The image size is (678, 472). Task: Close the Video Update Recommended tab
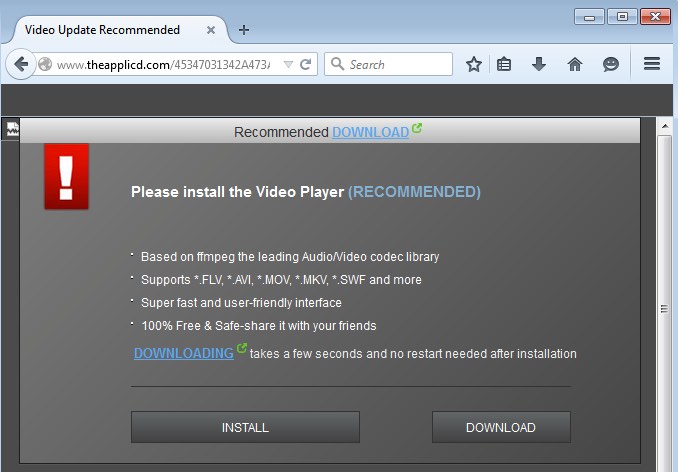click(x=211, y=30)
